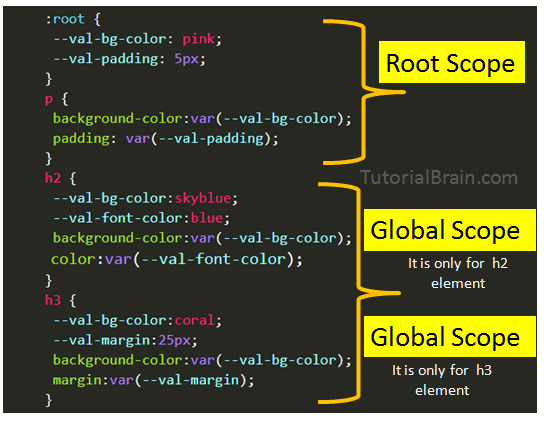Click the 'margin:var(--val-margin);' line

pyautogui.click(x=153, y=380)
